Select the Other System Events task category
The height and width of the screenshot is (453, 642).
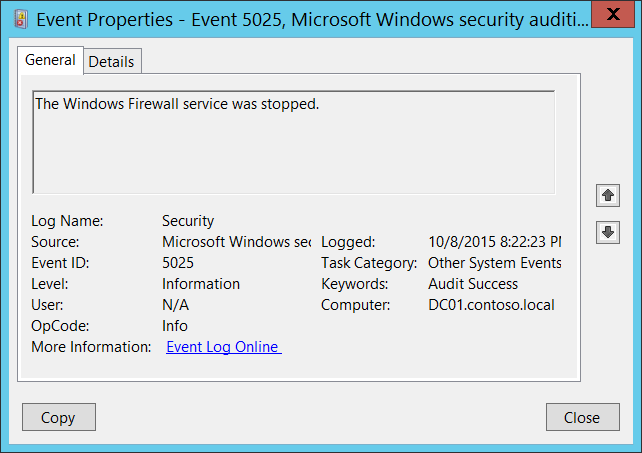tap(494, 263)
